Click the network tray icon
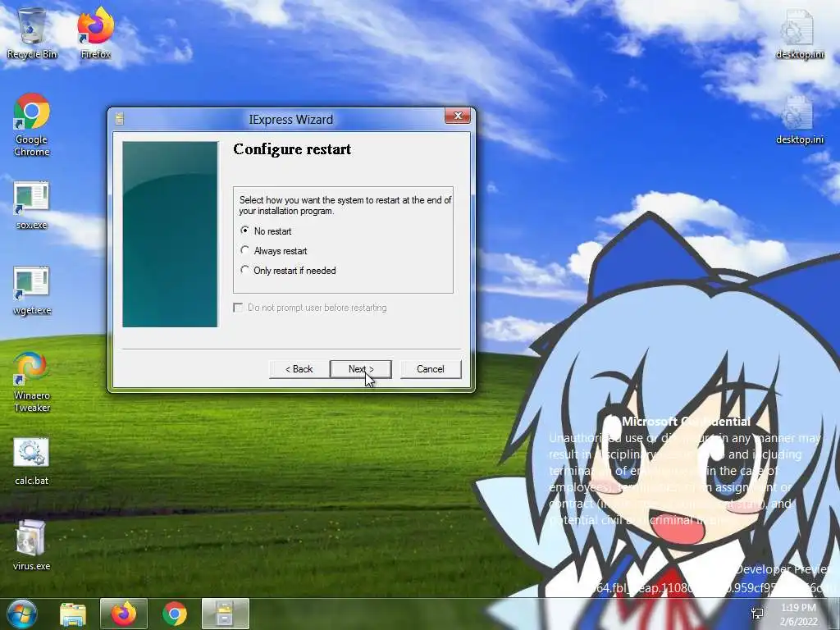Screen dimensions: 840x630 (x=757, y=614)
